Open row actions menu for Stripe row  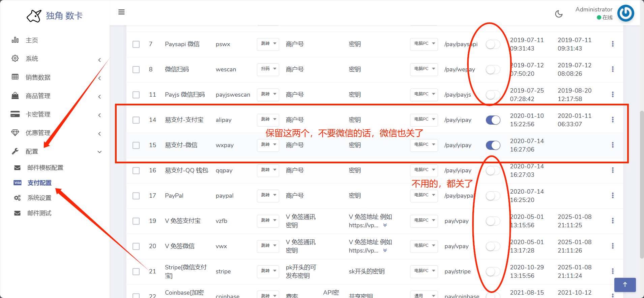(x=613, y=271)
